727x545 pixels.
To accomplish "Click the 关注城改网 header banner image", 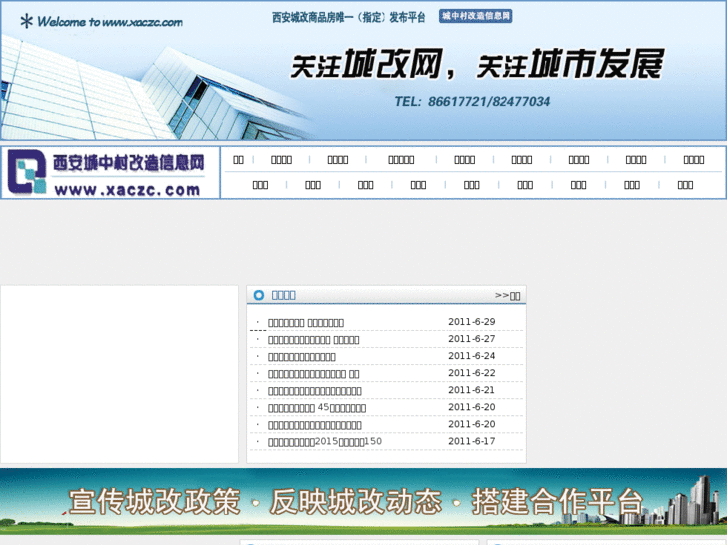I will coord(364,70).
